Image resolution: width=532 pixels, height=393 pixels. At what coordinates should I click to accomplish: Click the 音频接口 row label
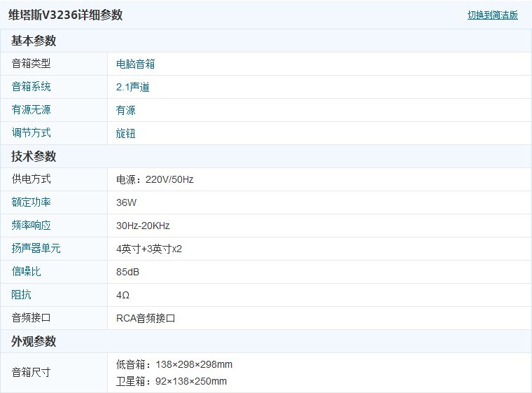coord(31,317)
